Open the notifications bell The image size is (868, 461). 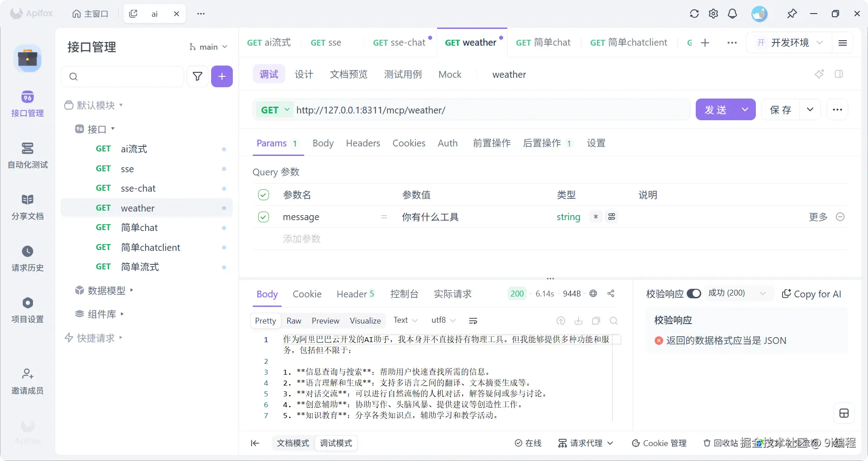[732, 14]
